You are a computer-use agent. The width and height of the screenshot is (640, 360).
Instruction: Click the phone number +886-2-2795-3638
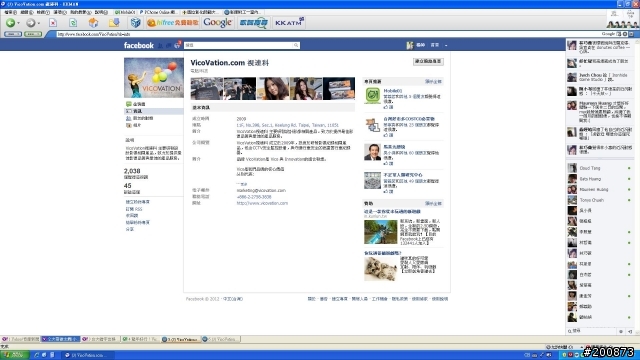[254, 197]
